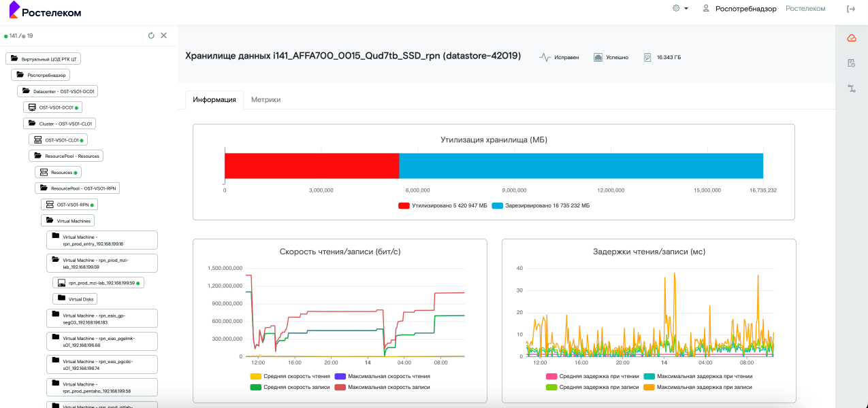Open the reports document sidebar icon
This screenshot has width=868, height=408.
851,63
